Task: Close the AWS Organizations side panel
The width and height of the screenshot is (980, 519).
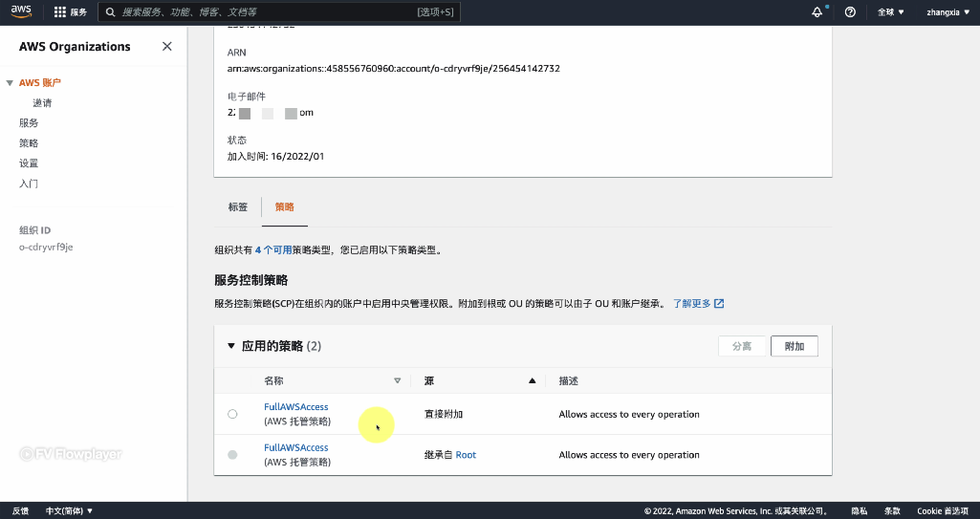Action: tap(167, 46)
